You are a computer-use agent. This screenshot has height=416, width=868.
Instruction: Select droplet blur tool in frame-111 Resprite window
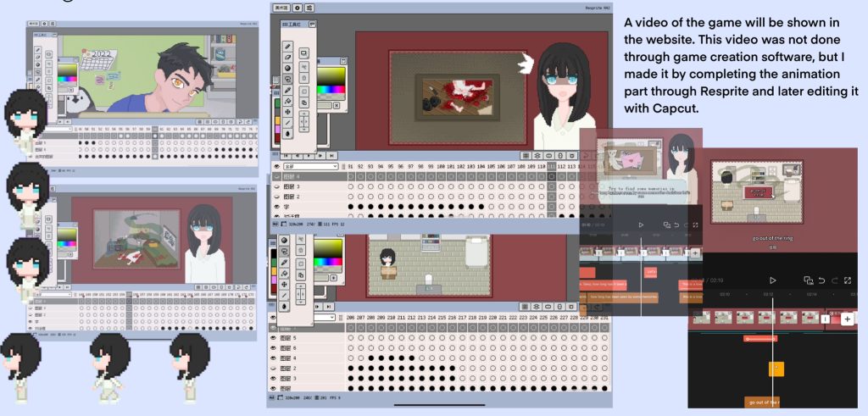(288, 134)
